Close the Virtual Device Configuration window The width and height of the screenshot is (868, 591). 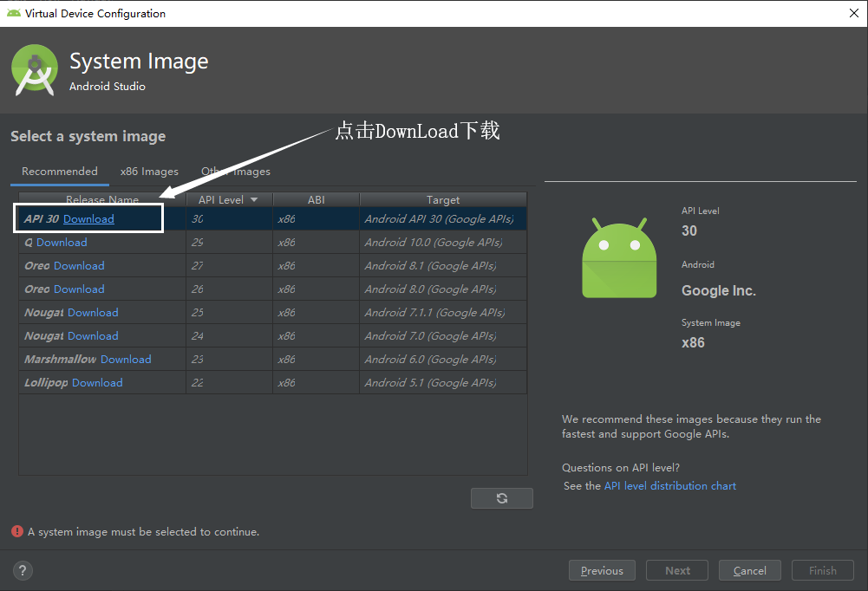(853, 13)
